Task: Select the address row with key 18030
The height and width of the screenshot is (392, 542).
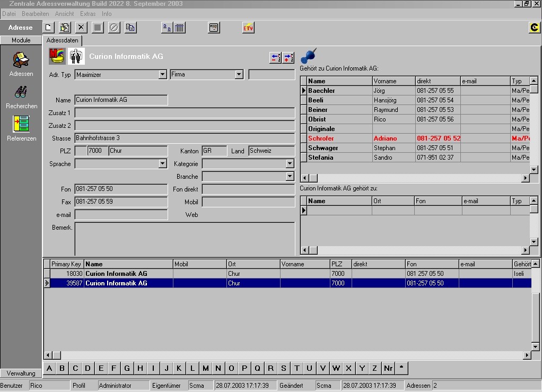Action: click(x=287, y=273)
